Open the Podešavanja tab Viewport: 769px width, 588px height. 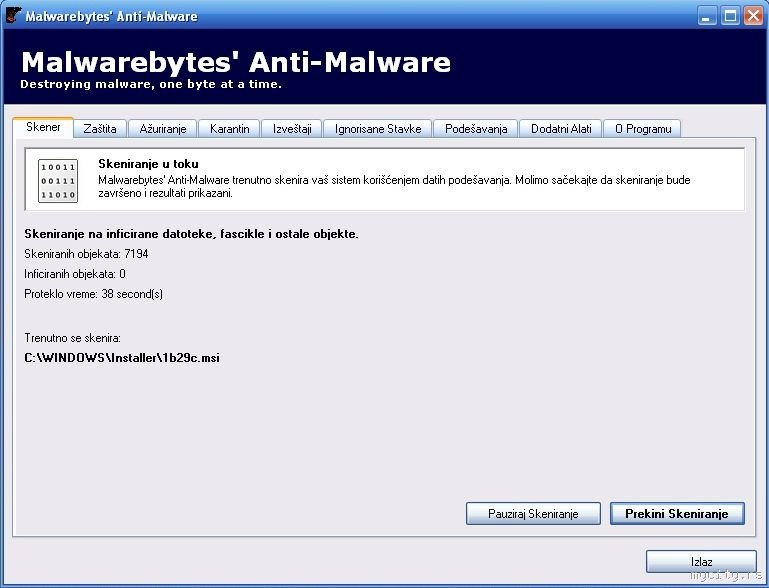click(x=476, y=129)
